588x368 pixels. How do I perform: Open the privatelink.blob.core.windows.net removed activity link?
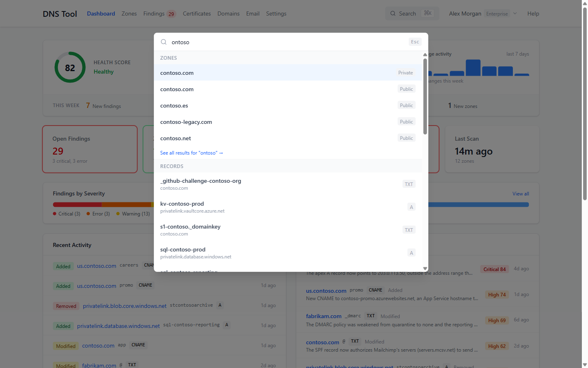coord(125,306)
